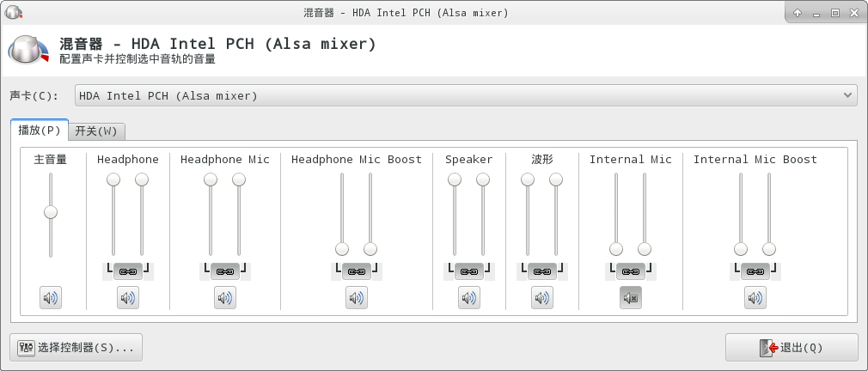Click the Internal Mic Boost label
The image size is (868, 371).
pos(755,160)
